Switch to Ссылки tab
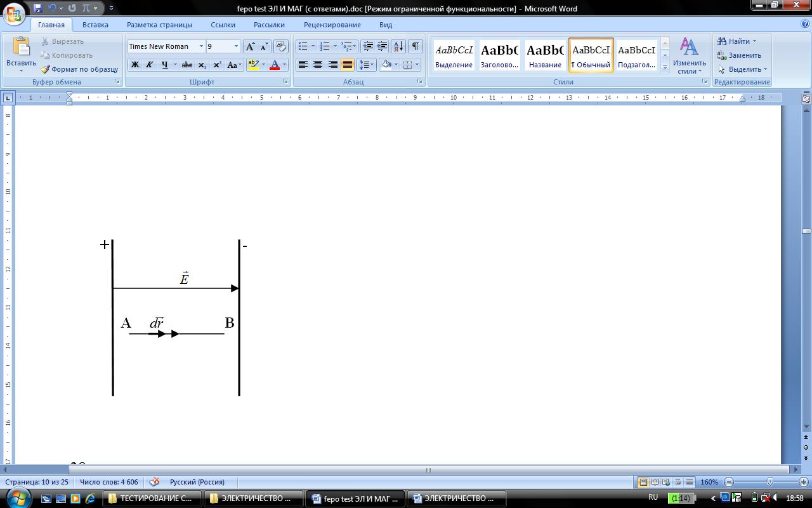Viewport: 812px width, 508px height. coord(223,25)
